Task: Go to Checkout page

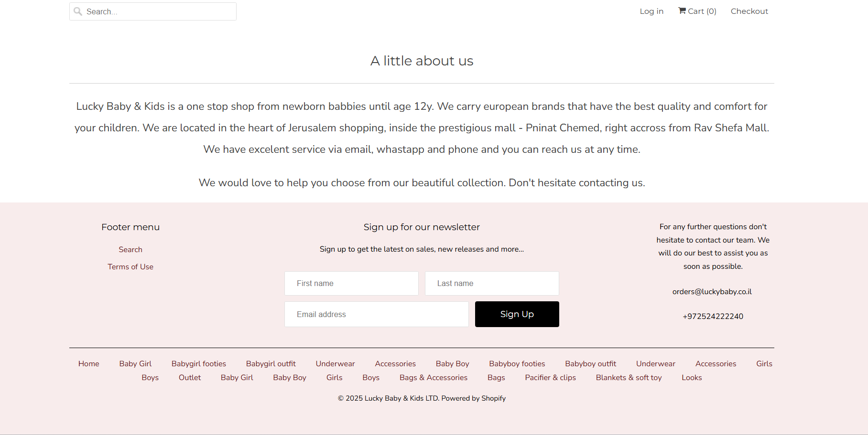Action: tap(749, 11)
